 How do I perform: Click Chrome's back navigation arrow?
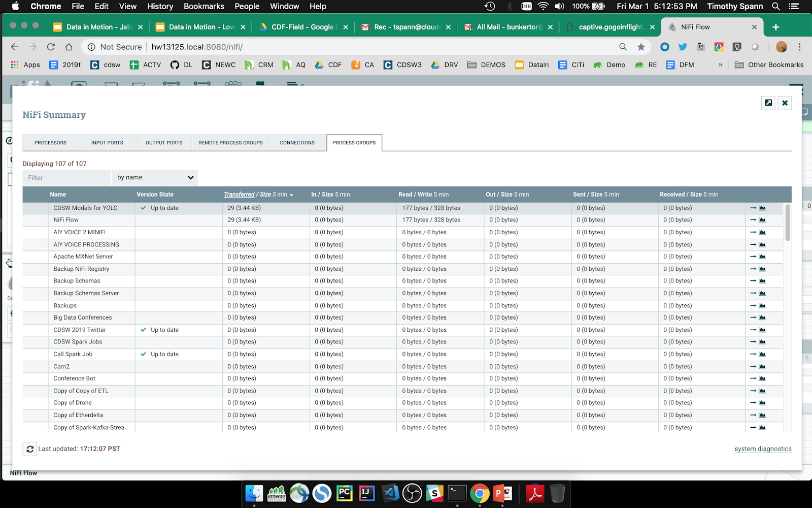point(15,47)
